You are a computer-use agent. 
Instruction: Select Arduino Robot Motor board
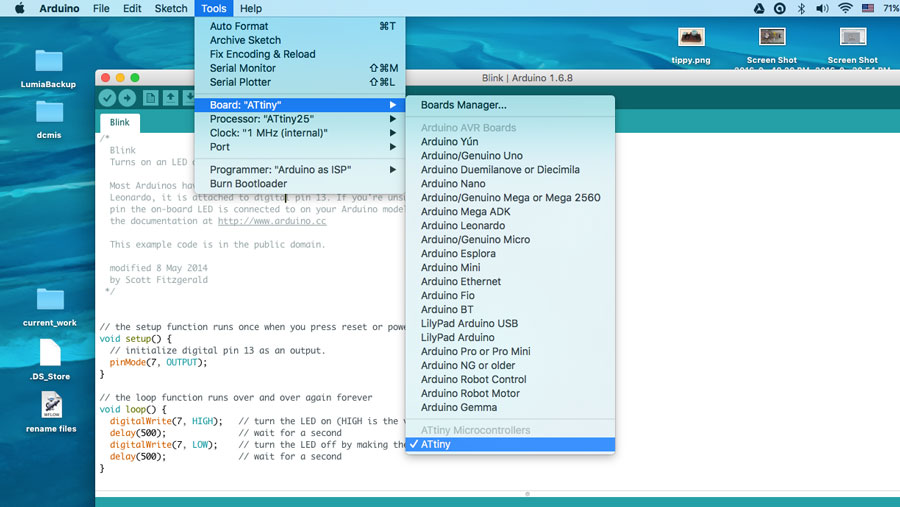point(510,393)
